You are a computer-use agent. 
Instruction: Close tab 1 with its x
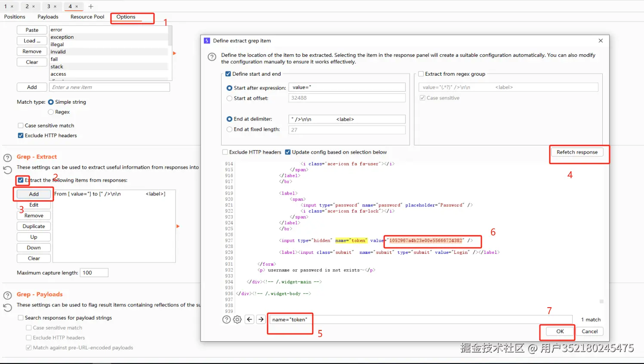12,6
